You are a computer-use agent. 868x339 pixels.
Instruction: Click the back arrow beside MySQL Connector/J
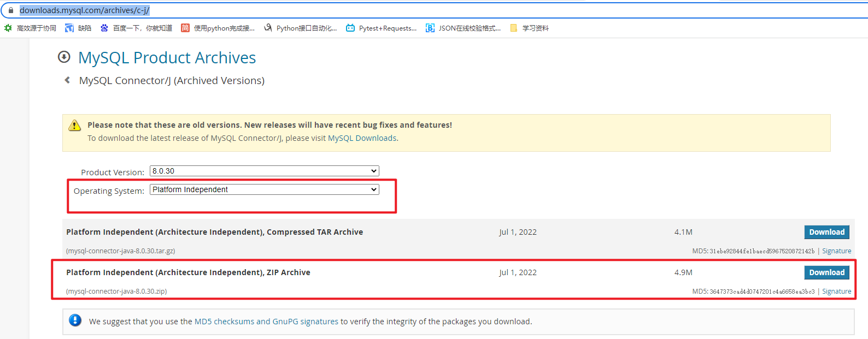click(x=67, y=80)
